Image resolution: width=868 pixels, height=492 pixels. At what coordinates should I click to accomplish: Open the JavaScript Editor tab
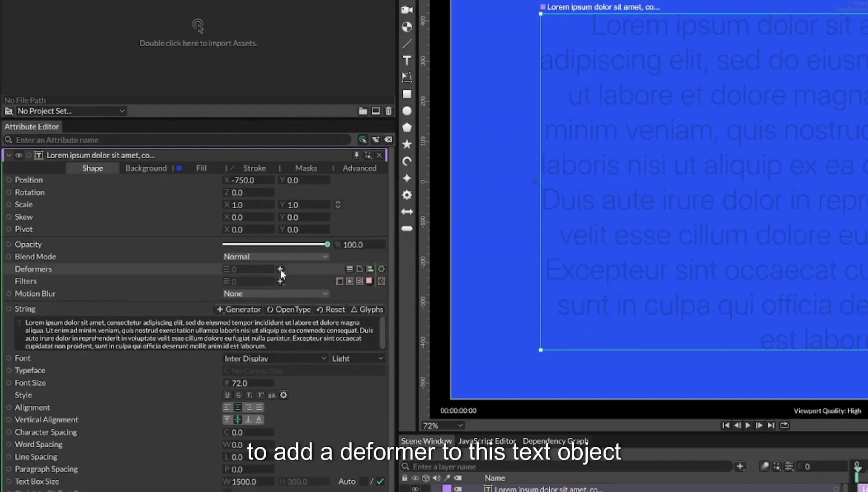(x=487, y=441)
